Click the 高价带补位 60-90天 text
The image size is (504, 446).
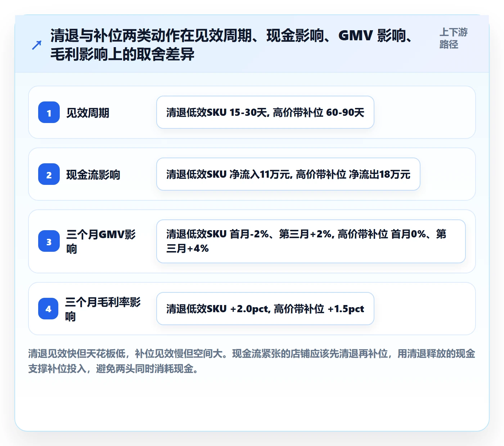[x=319, y=113]
